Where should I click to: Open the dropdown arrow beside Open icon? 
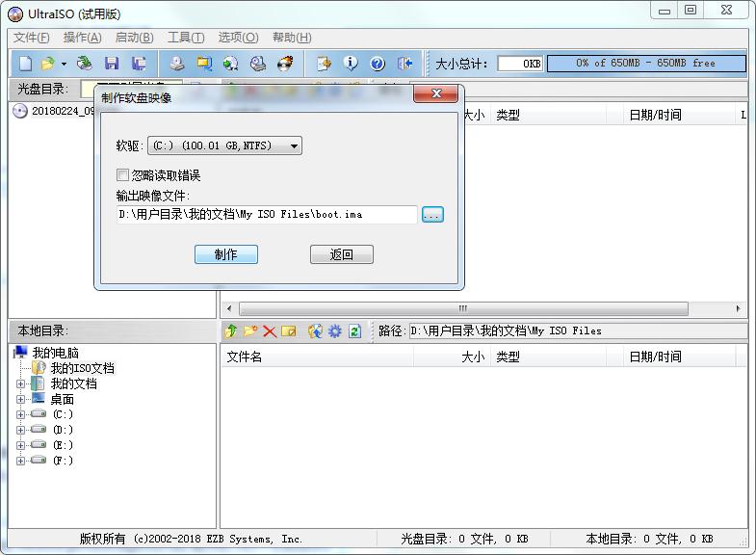[64, 64]
